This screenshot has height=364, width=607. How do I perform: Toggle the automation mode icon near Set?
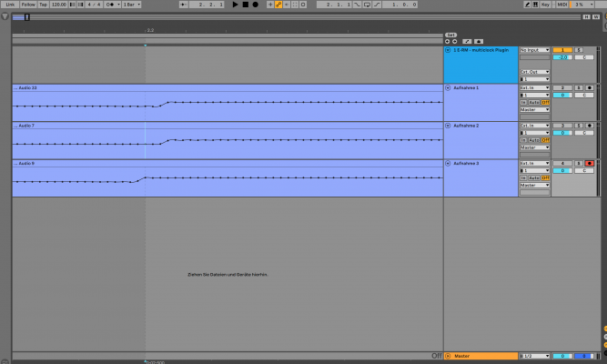(x=467, y=42)
